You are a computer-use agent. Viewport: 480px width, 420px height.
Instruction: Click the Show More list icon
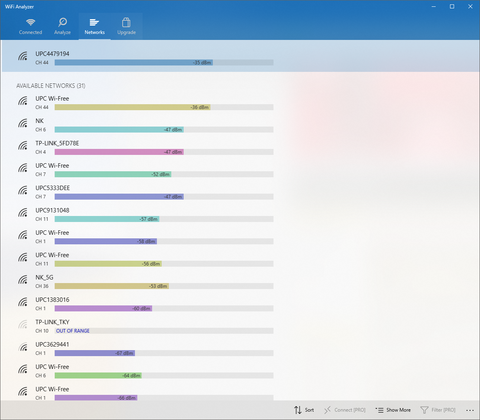click(379, 410)
